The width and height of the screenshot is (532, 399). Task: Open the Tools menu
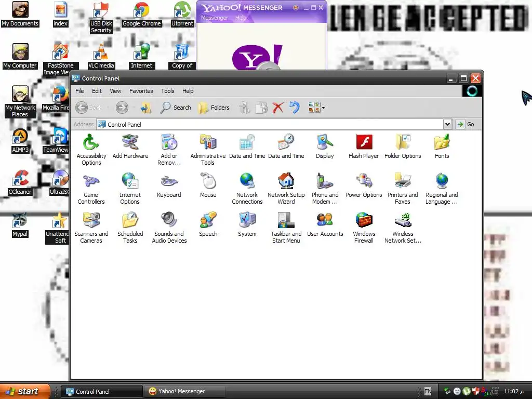[168, 91]
